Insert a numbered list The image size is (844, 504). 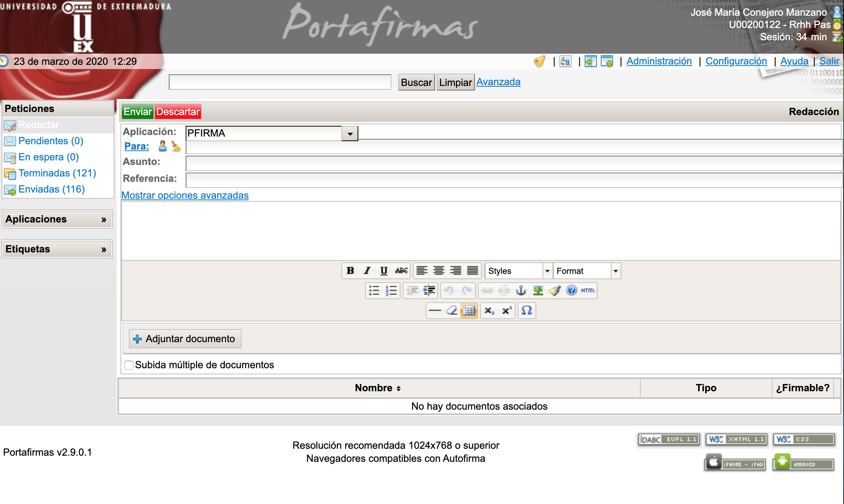click(x=391, y=290)
